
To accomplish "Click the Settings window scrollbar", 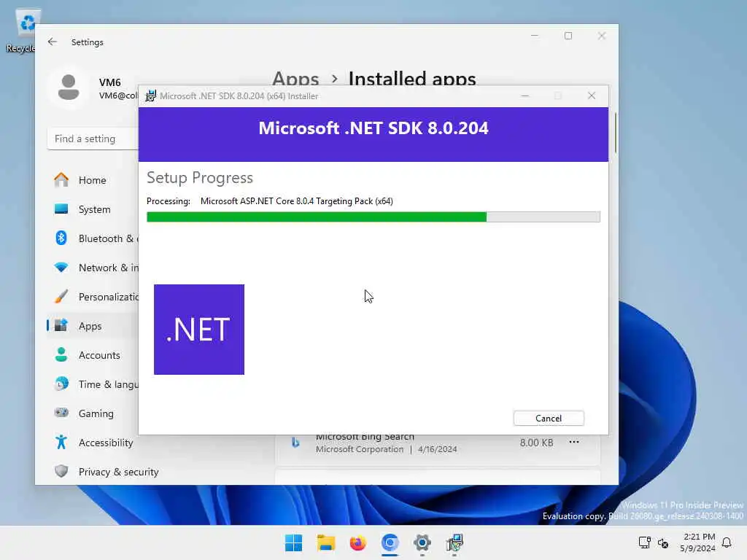I will 615,133.
